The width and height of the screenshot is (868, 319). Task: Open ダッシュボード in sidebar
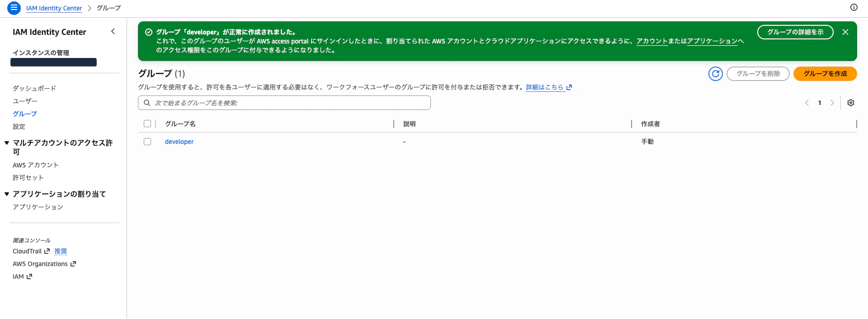(34, 88)
